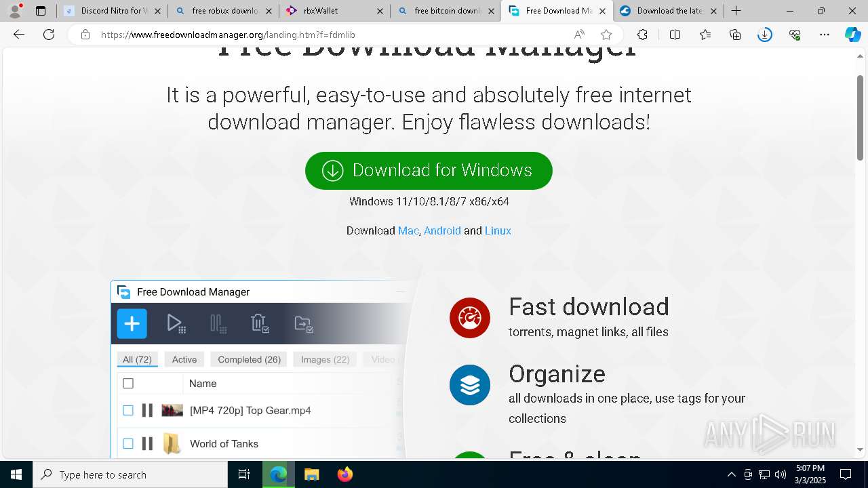Open the tab actions menu icon
This screenshot has height=488, width=868.
click(x=41, y=11)
